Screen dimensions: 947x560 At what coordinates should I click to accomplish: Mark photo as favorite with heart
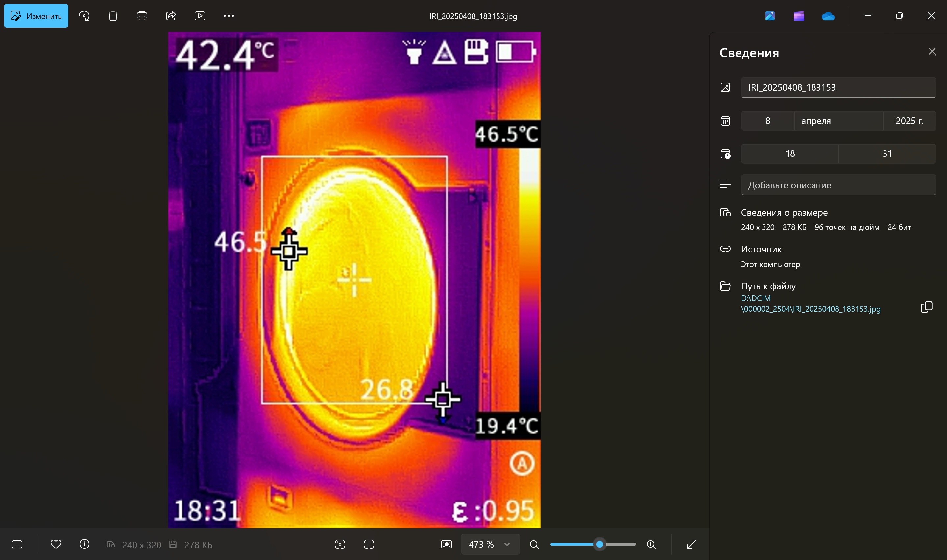[x=56, y=544]
